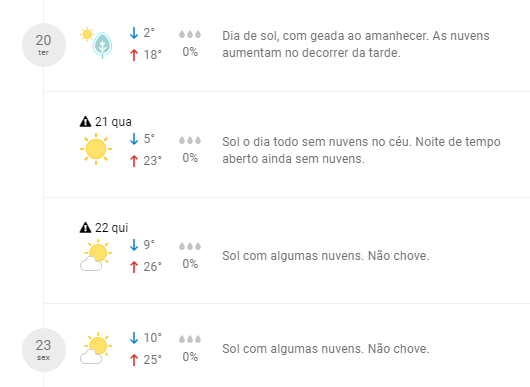Click the blue min arrow at 5°
Screen dimensions: 530x387
[x=134, y=139]
